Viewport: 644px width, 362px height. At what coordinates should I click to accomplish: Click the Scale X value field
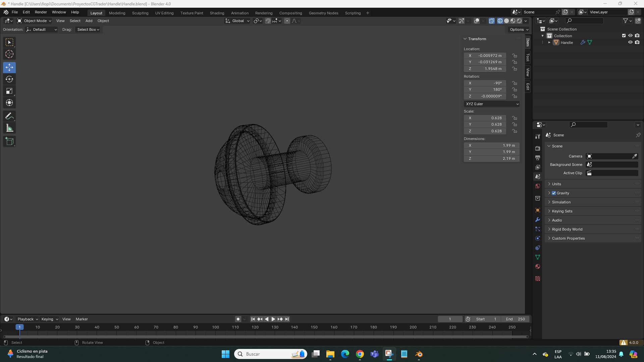coord(485,118)
